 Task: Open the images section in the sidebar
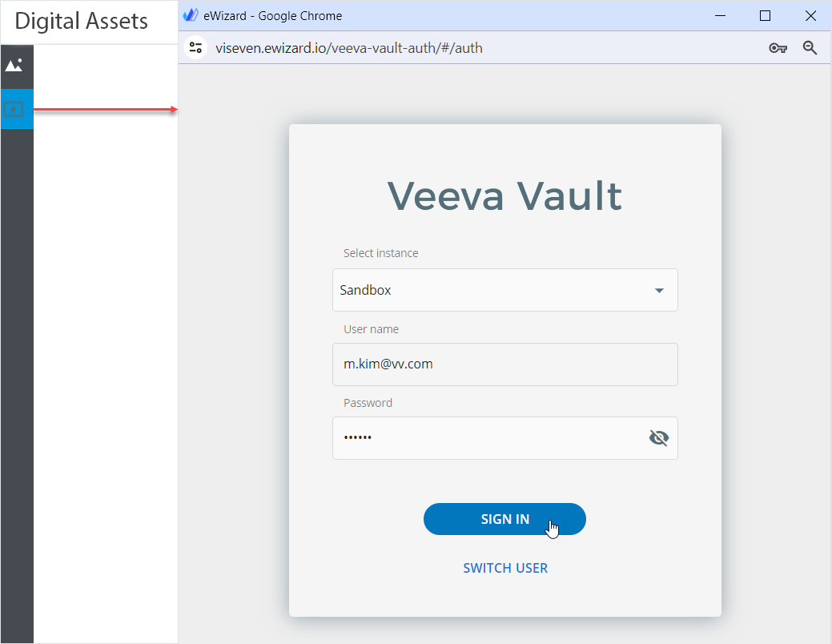14,65
